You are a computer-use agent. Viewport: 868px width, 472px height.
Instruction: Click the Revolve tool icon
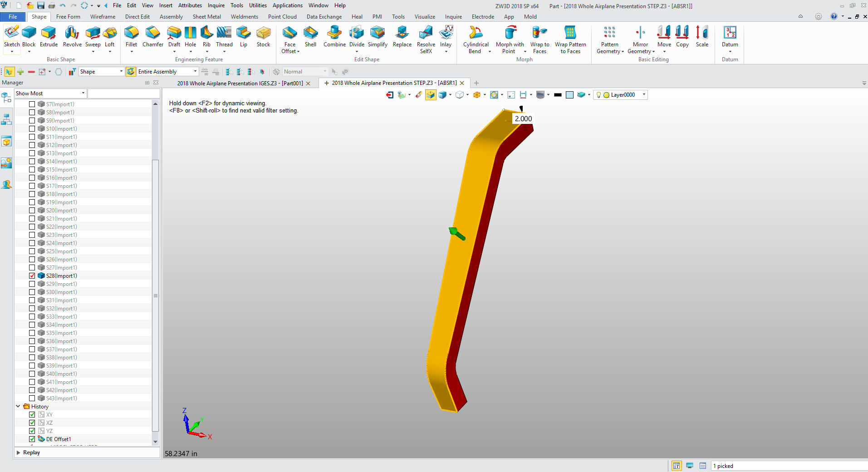pyautogui.click(x=72, y=36)
